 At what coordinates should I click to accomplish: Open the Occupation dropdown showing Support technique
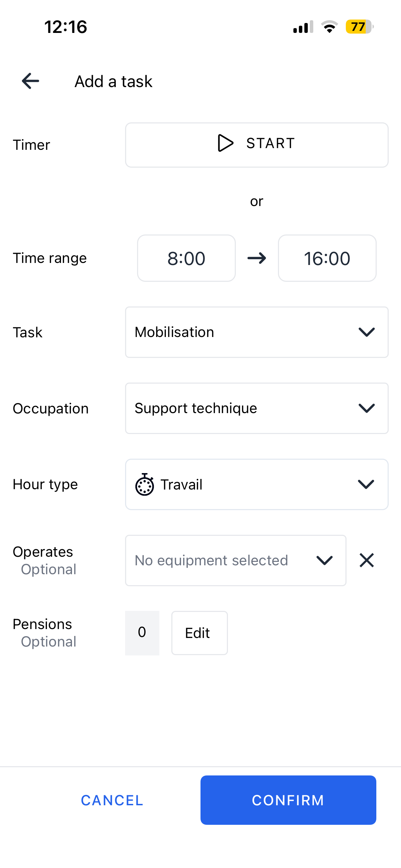(256, 408)
